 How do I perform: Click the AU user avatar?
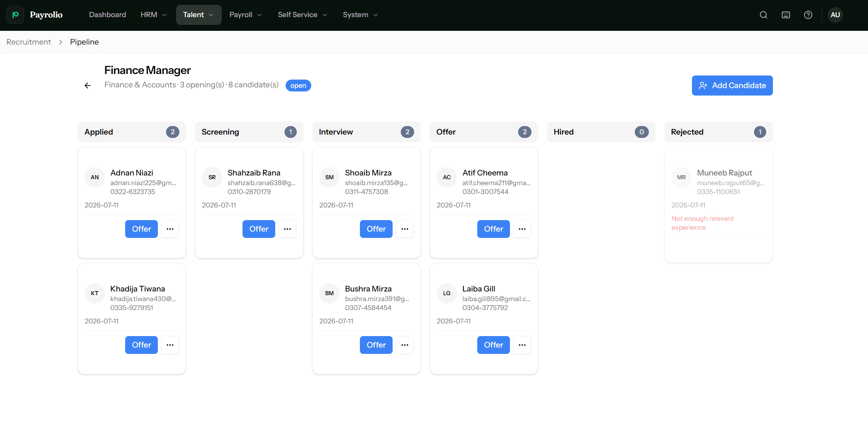(x=835, y=15)
